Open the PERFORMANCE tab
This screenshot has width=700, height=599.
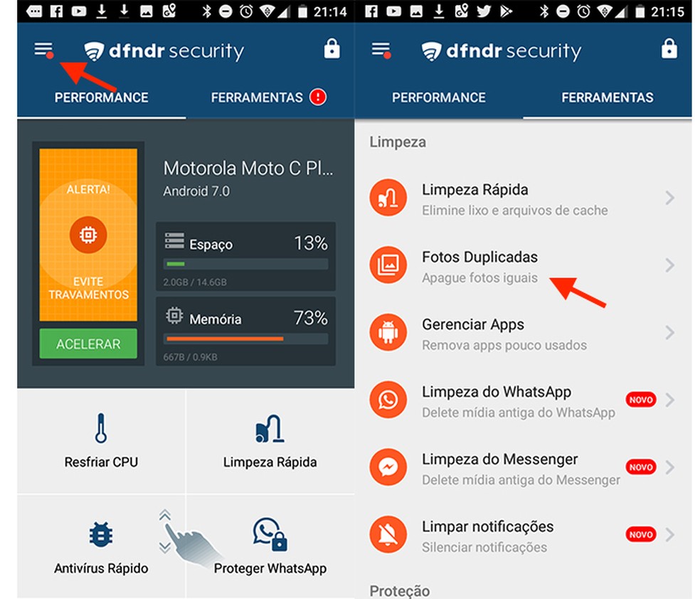[100, 97]
